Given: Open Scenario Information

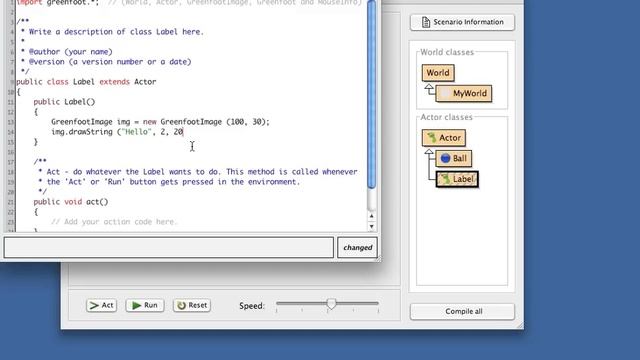Looking at the screenshot, I should [462, 22].
